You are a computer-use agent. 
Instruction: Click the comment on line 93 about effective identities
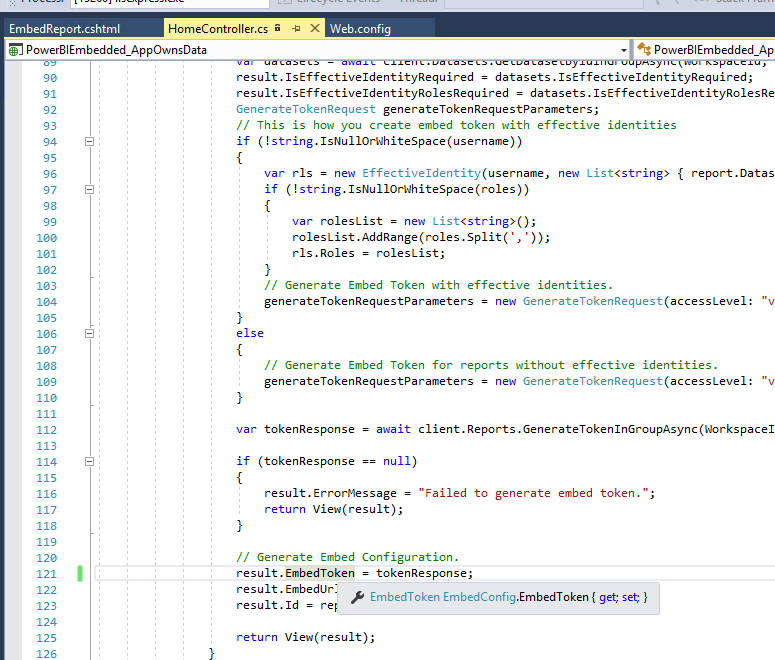point(456,125)
